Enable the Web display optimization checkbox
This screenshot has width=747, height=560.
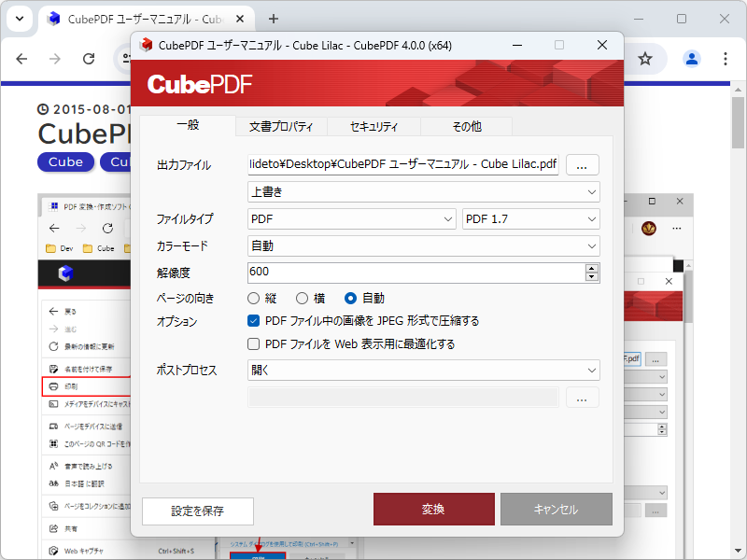(253, 343)
